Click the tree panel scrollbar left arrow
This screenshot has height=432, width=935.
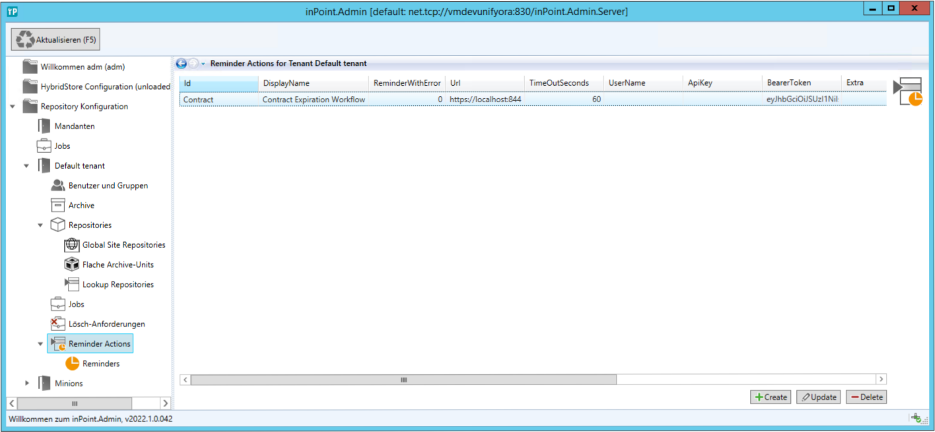click(12, 403)
